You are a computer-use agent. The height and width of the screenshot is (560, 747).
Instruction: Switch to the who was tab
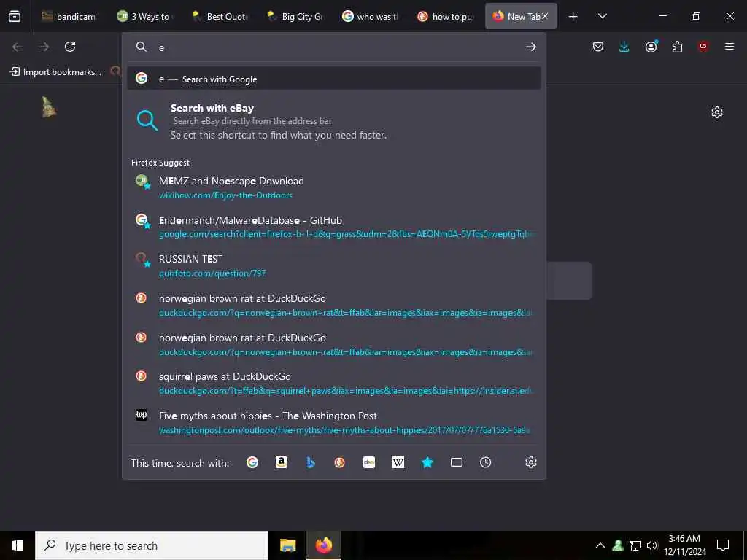pyautogui.click(x=371, y=17)
